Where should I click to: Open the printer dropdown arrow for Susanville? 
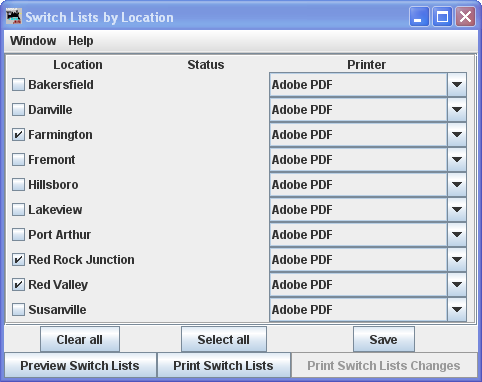457,310
